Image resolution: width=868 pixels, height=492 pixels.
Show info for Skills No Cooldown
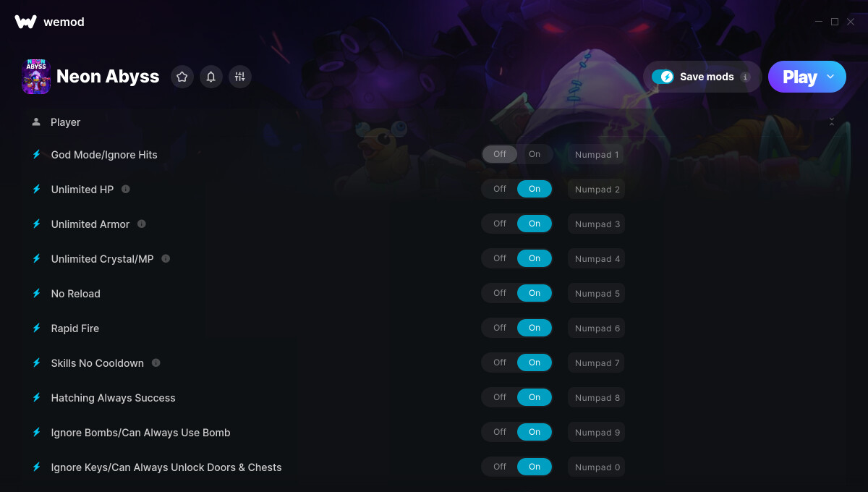click(x=156, y=362)
